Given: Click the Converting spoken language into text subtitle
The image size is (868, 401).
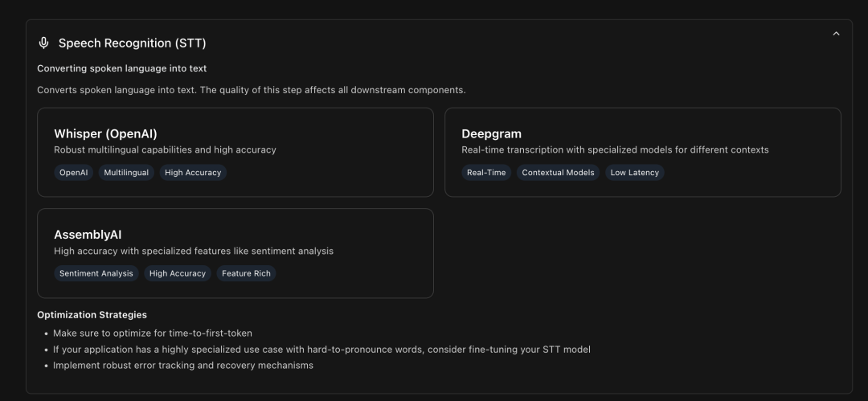Looking at the screenshot, I should click(x=122, y=68).
